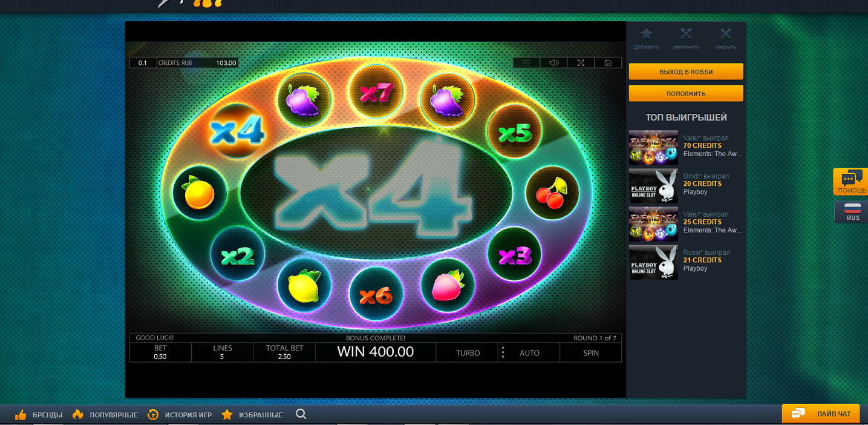868x425 pixels.
Task: Open the search magnifier in bottom bar
Action: (x=301, y=415)
